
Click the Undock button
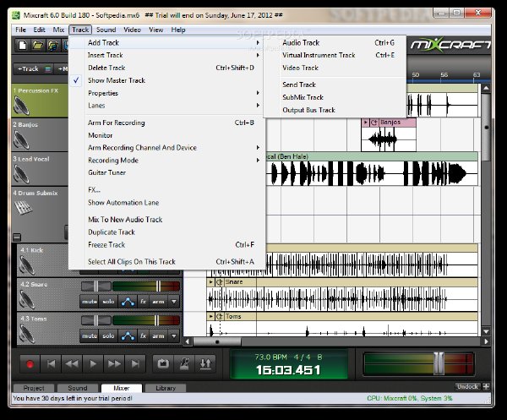tap(467, 386)
